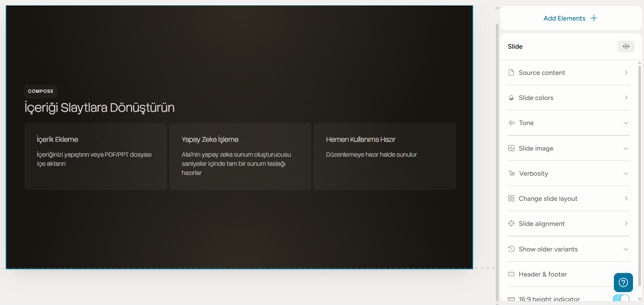This screenshot has width=644, height=305.
Task: Expand the Verbosity dropdown chevron
Action: [626, 173]
